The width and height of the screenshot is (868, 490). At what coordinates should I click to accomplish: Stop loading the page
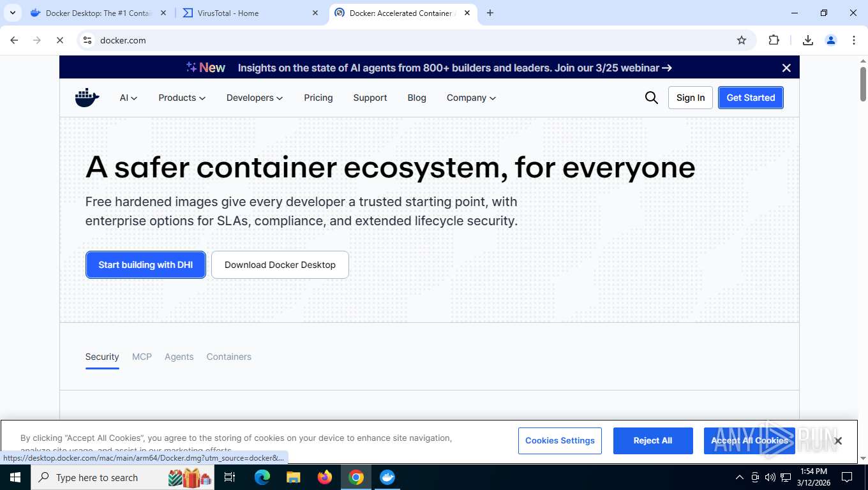[x=59, y=40]
